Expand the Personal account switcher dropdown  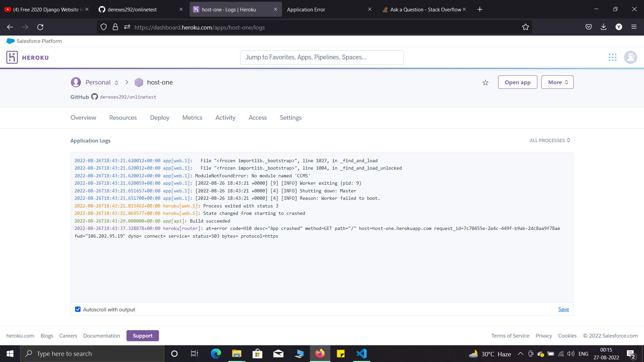[116, 83]
